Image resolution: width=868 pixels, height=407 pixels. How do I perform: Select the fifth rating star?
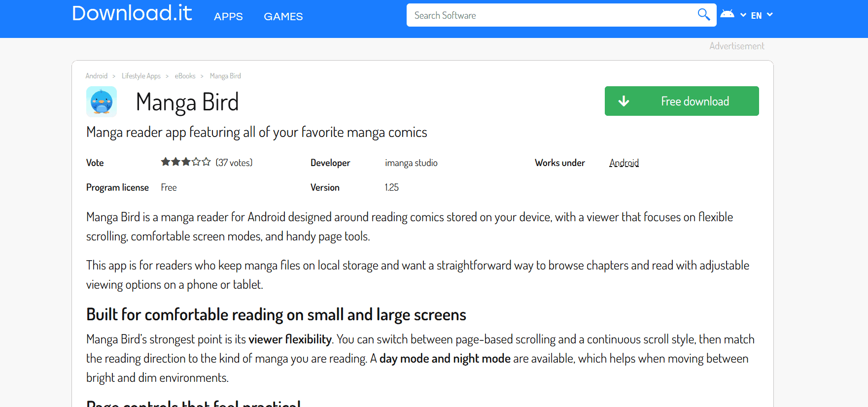pyautogui.click(x=207, y=162)
